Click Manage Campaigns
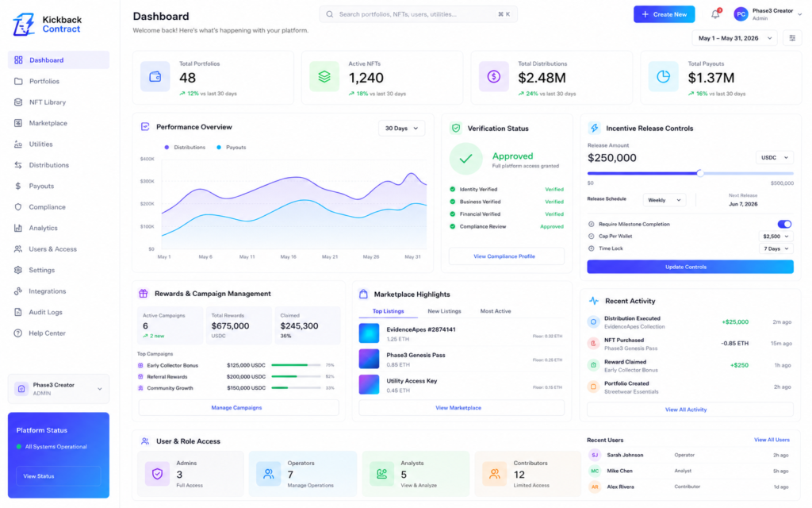The width and height of the screenshot is (812, 508). point(238,407)
